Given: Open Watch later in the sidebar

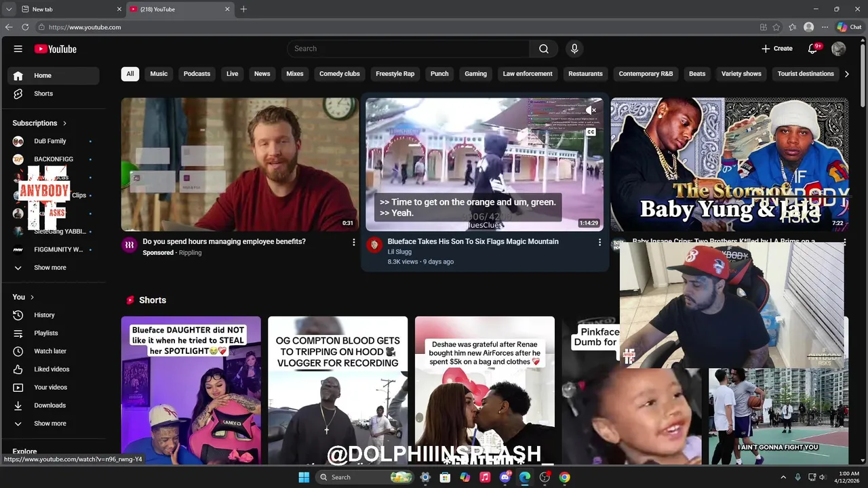Looking at the screenshot, I should [54, 351].
